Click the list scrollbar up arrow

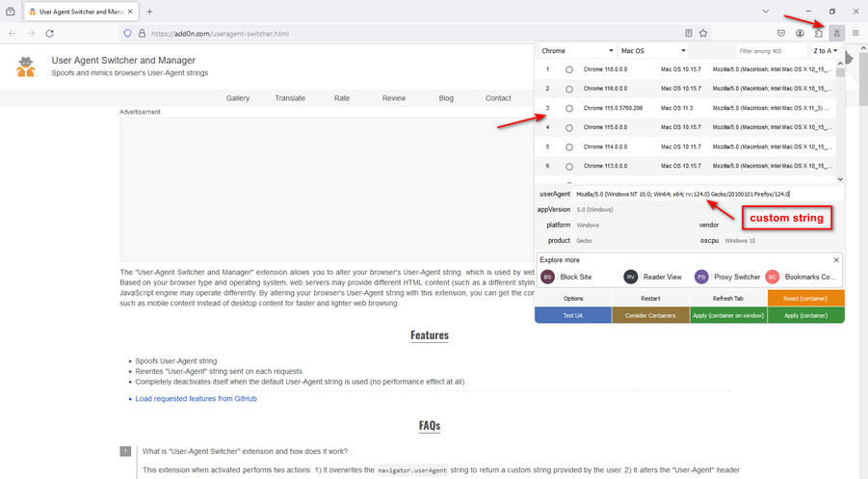[840, 65]
